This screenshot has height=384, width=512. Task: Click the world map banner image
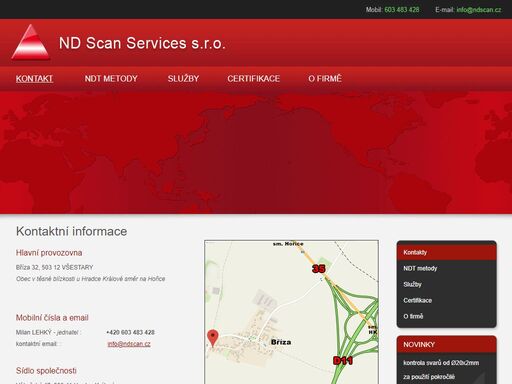tap(256, 153)
